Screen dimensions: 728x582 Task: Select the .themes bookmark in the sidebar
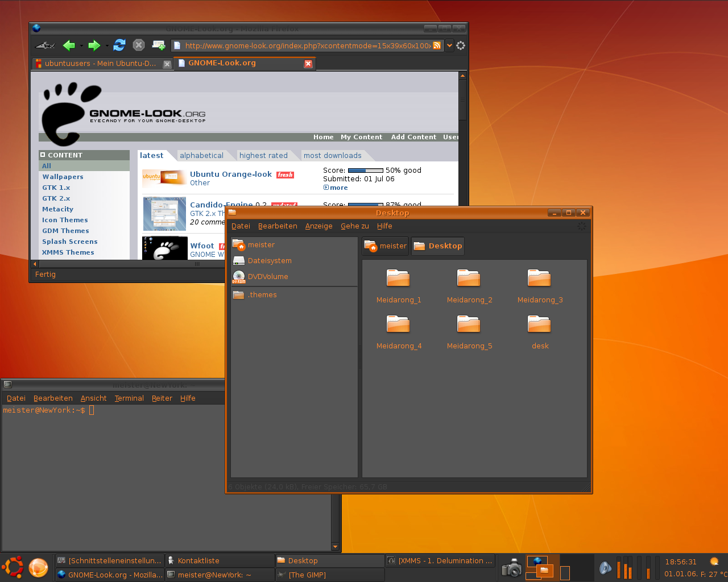pyautogui.click(x=294, y=295)
